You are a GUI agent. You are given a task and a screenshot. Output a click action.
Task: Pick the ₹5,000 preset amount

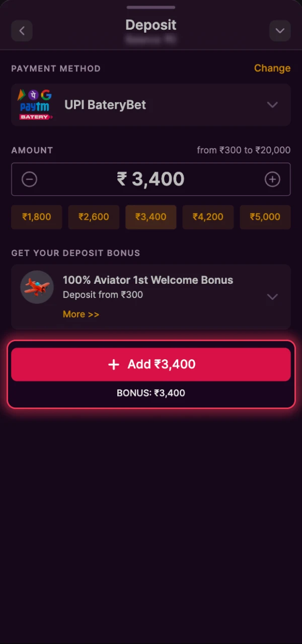click(x=265, y=217)
